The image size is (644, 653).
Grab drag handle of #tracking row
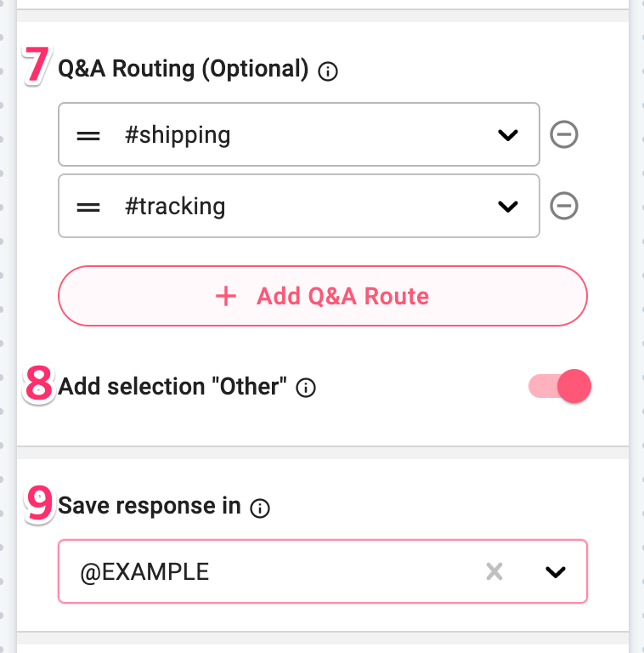(88, 207)
